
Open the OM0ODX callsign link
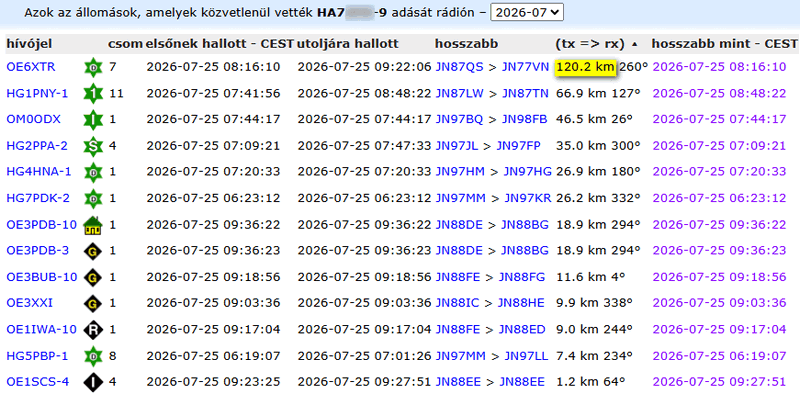(x=33, y=119)
